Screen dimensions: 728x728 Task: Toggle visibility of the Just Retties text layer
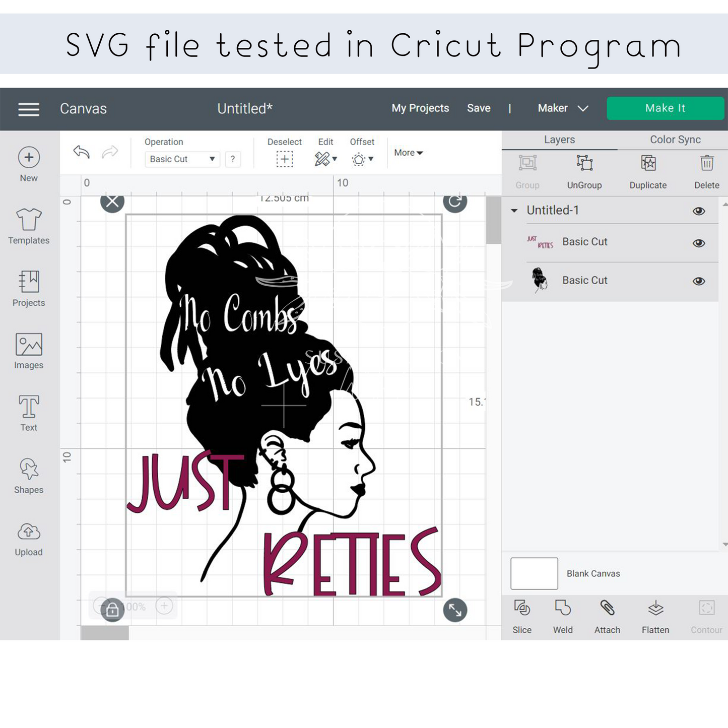pyautogui.click(x=699, y=243)
